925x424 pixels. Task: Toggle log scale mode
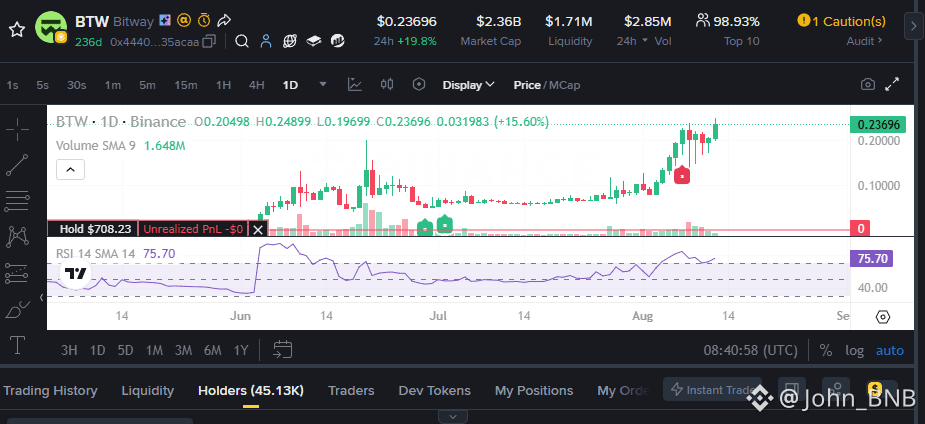tap(854, 350)
